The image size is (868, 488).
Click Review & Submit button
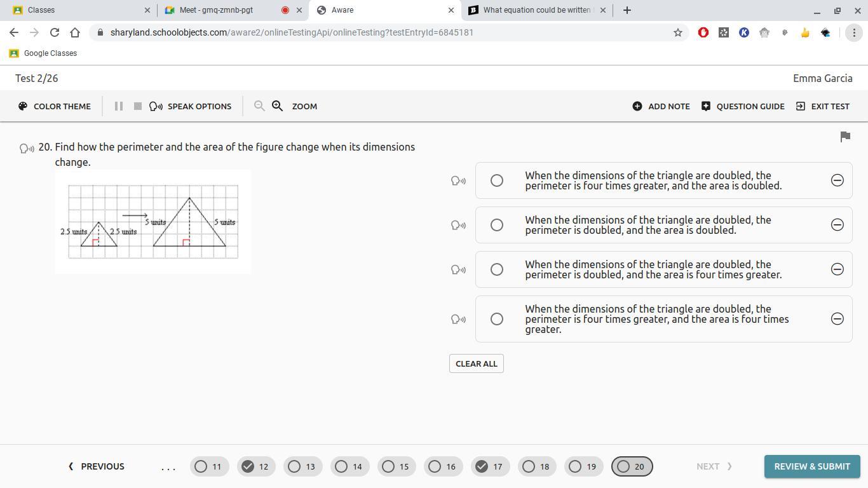[x=812, y=466]
